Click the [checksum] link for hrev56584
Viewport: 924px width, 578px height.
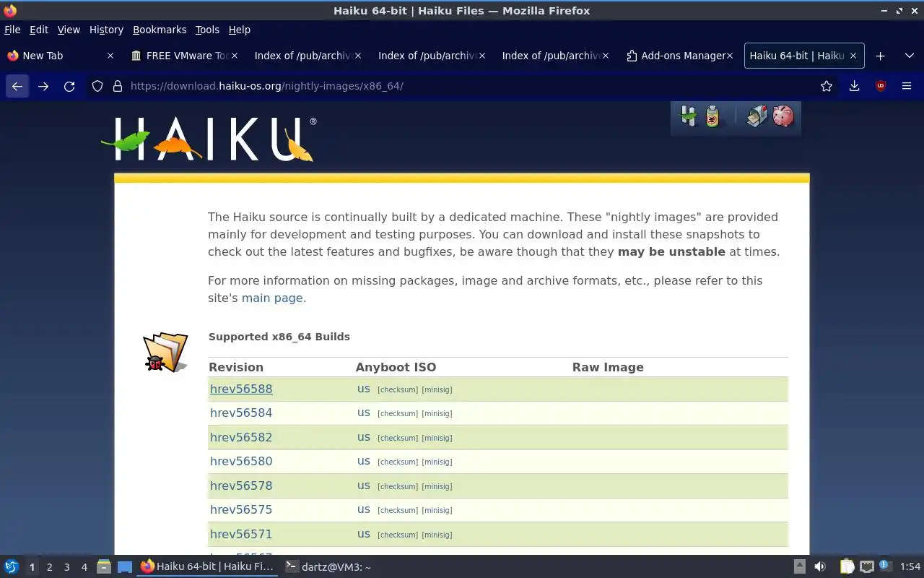[398, 414]
